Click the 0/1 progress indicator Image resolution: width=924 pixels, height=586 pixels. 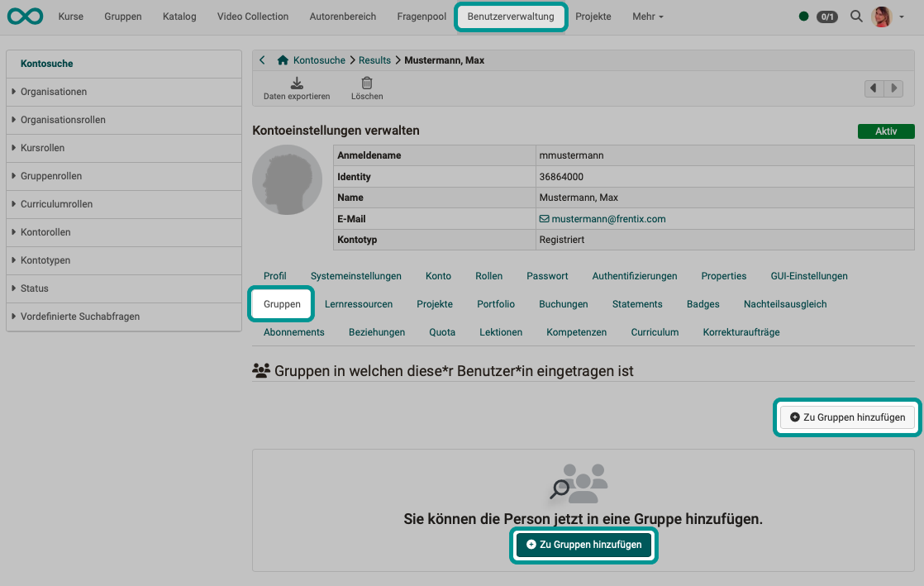(x=827, y=16)
